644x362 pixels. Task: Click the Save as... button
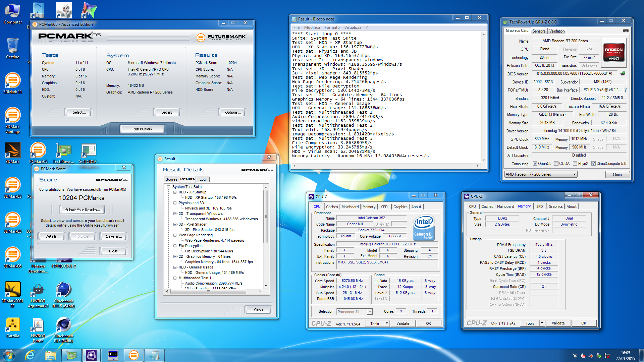(114, 236)
